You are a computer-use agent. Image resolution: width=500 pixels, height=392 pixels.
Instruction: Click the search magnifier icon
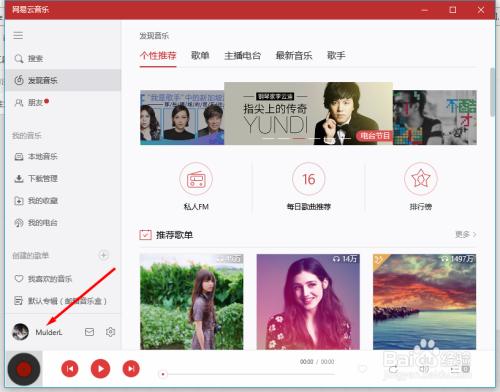pyautogui.click(x=19, y=59)
